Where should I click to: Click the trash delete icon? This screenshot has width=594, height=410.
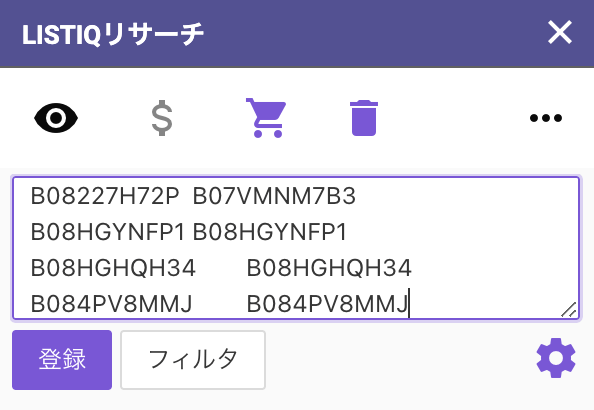pos(364,118)
